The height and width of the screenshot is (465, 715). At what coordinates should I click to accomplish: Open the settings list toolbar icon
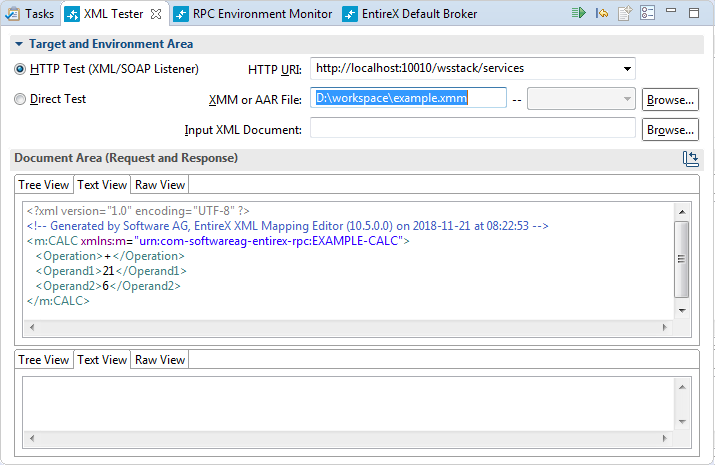648,13
